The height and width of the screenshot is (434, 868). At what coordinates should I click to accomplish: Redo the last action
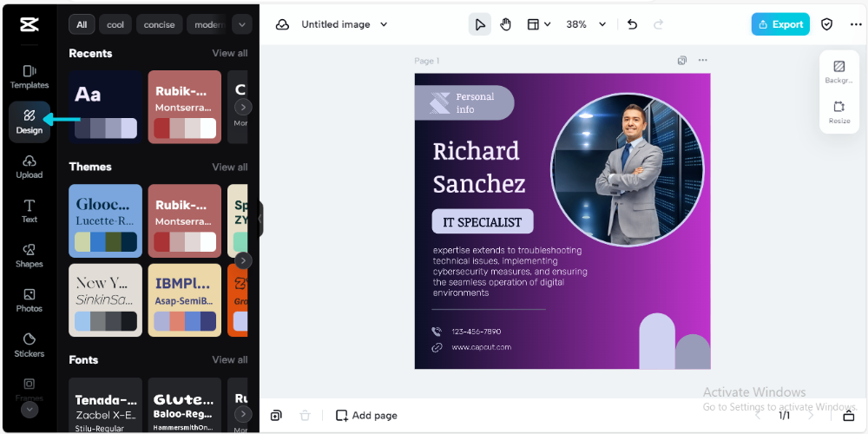coord(658,24)
